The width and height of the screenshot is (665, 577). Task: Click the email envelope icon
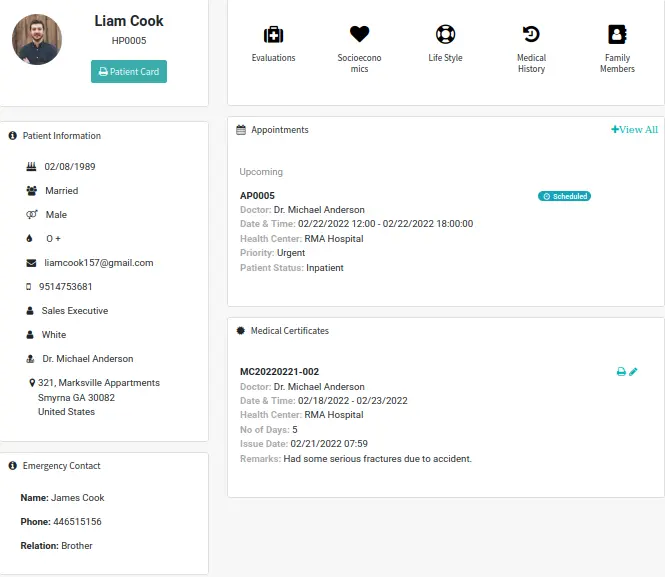coord(31,263)
